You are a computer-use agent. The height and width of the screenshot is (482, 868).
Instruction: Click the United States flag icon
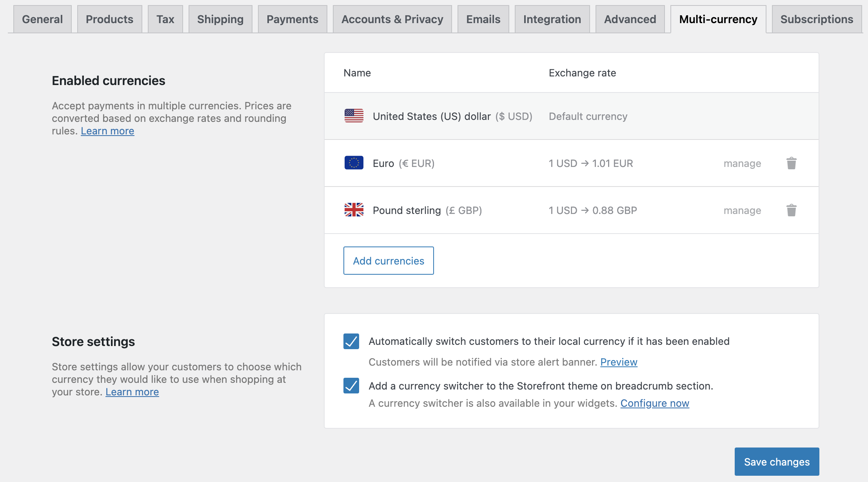[x=354, y=116]
